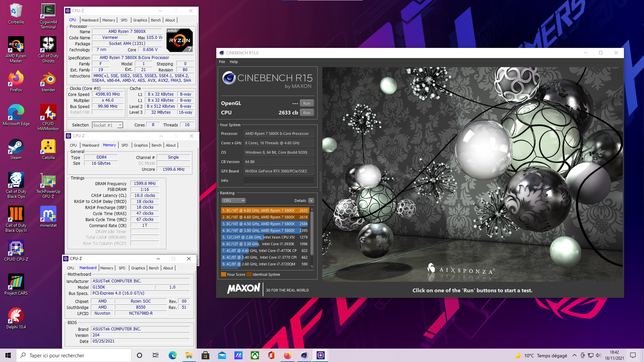Switch to SPD tab in top CPU-Z window
This screenshot has width=644, height=362.
point(124,20)
